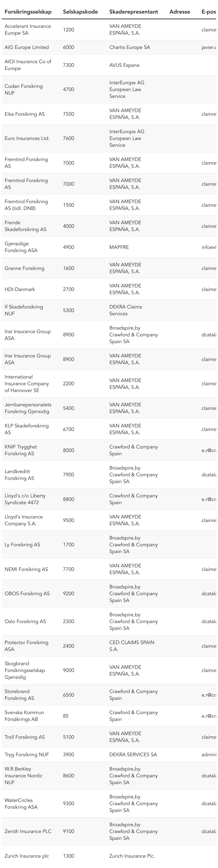Open the javier email link for AIG Europe

[x=209, y=47]
